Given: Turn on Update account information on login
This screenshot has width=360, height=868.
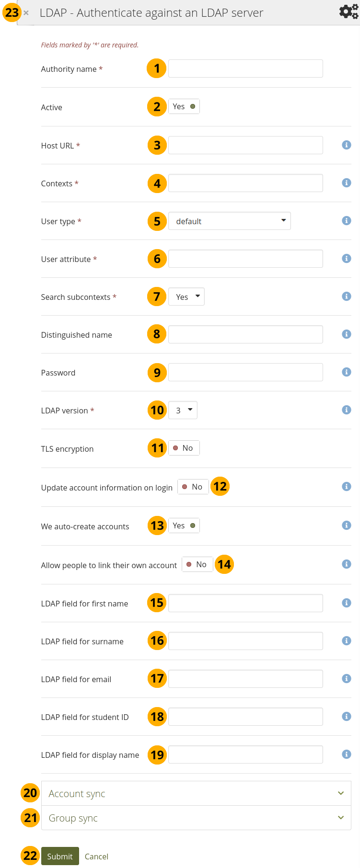Looking at the screenshot, I should [193, 487].
